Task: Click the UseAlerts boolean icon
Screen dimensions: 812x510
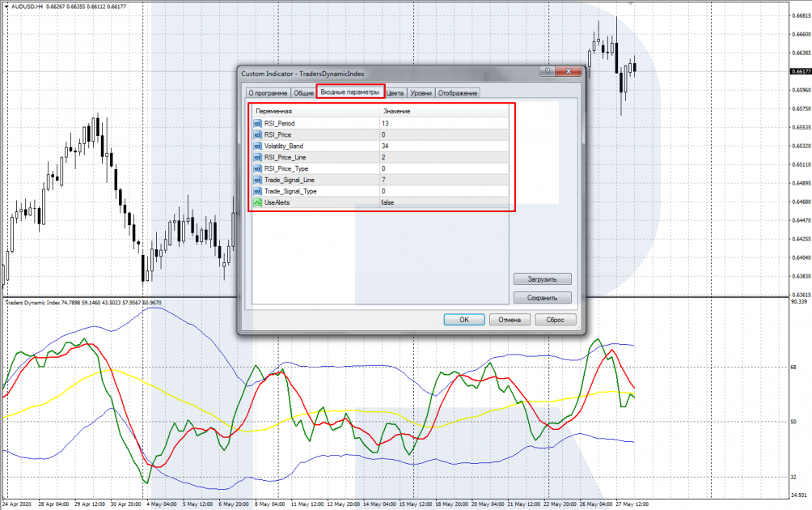Action: click(x=257, y=202)
